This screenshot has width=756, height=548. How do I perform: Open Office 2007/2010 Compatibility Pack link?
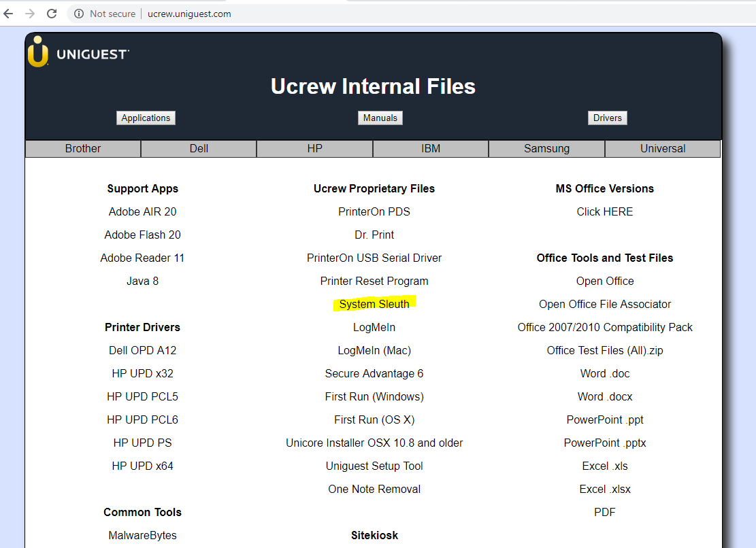pyautogui.click(x=605, y=328)
